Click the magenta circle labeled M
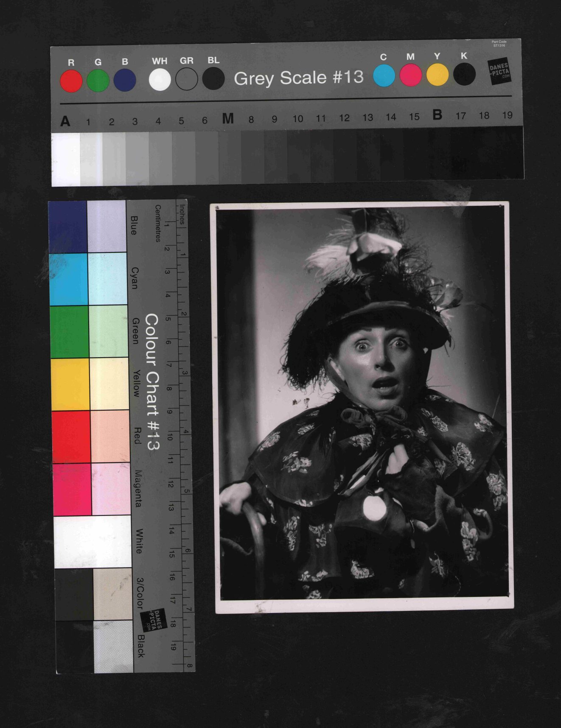The height and width of the screenshot is (728, 561). [410, 76]
